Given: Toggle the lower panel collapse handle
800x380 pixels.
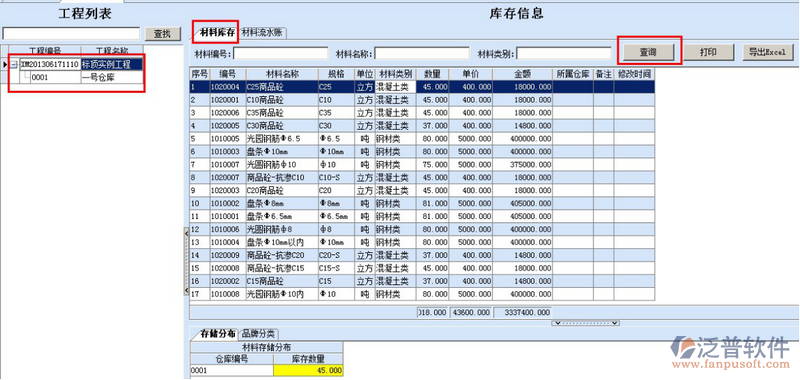Looking at the screenshot, I should tap(586, 323).
